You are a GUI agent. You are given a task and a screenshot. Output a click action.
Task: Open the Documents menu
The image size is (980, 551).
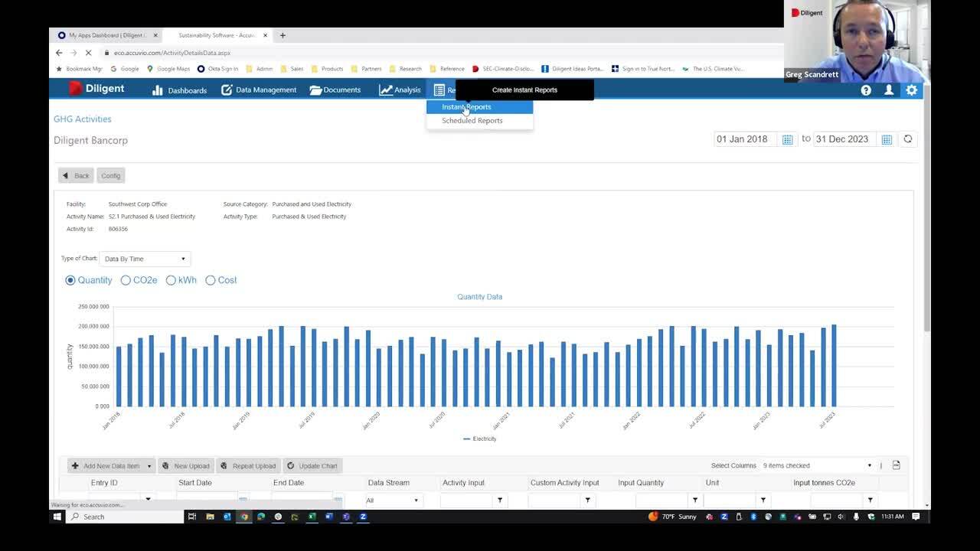tap(335, 90)
